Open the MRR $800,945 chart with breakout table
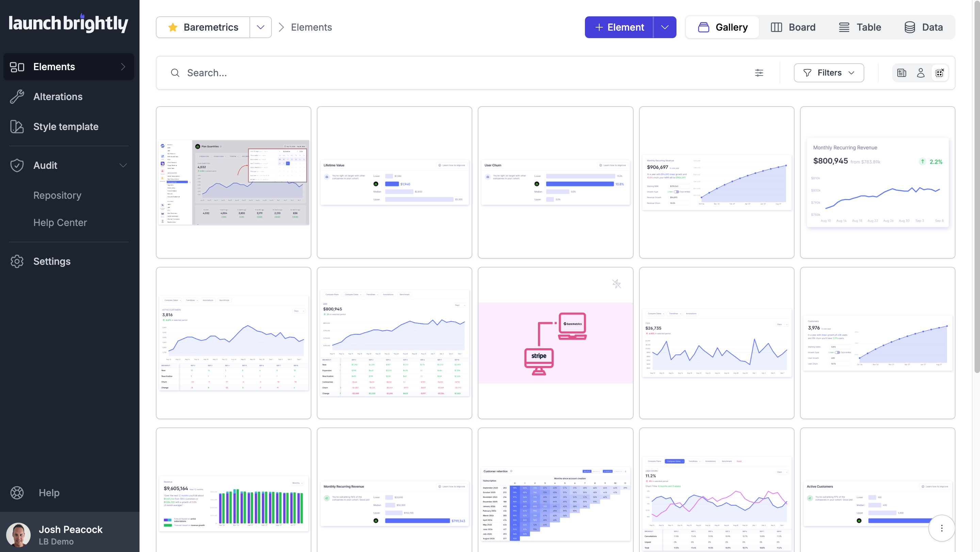This screenshot has height=552, width=980. (x=394, y=343)
